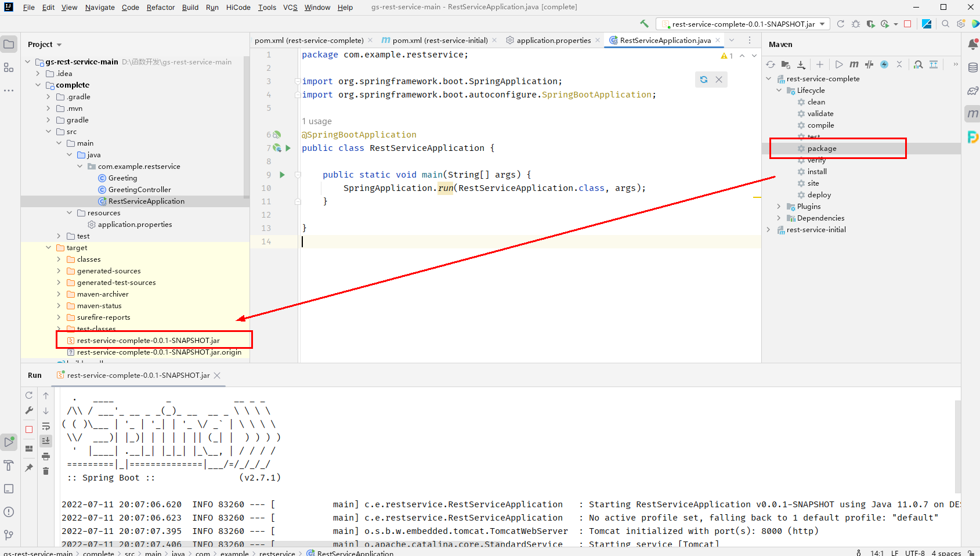This screenshot has height=556, width=980.
Task: Select the install lifecycle goal
Action: pyautogui.click(x=817, y=172)
